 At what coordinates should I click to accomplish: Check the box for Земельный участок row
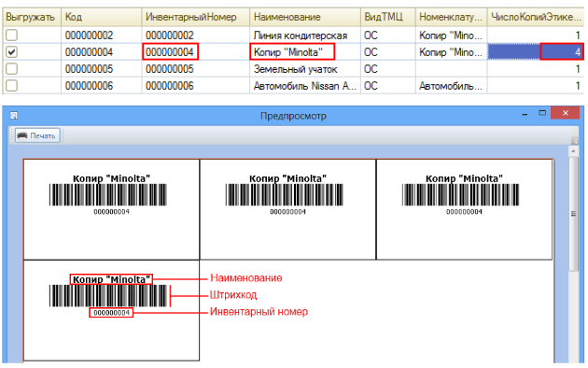coord(11,68)
